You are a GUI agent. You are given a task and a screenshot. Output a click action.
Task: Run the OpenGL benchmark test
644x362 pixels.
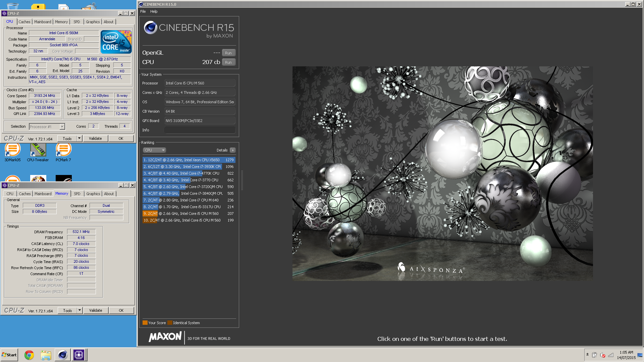click(228, 53)
